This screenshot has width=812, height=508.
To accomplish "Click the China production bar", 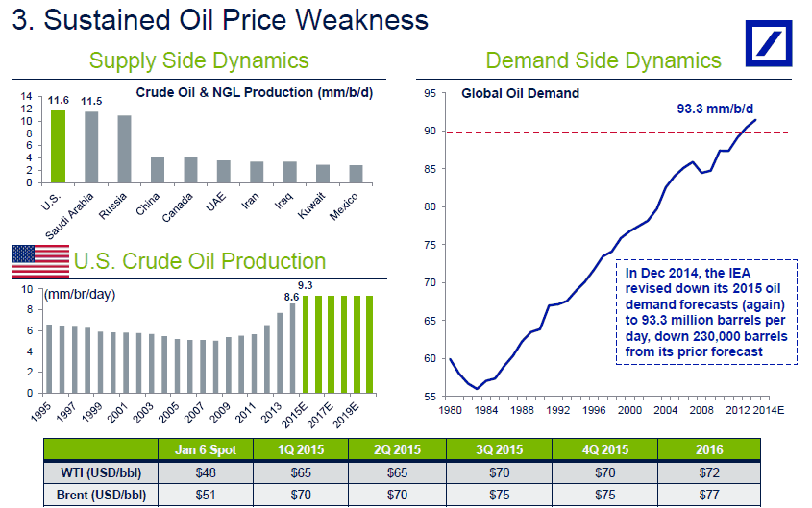I will (158, 170).
